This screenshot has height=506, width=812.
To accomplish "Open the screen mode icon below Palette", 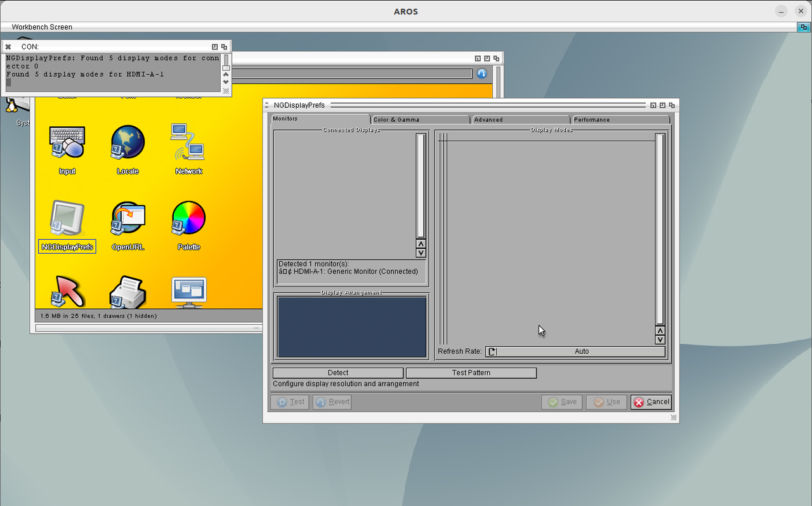I will [x=189, y=292].
